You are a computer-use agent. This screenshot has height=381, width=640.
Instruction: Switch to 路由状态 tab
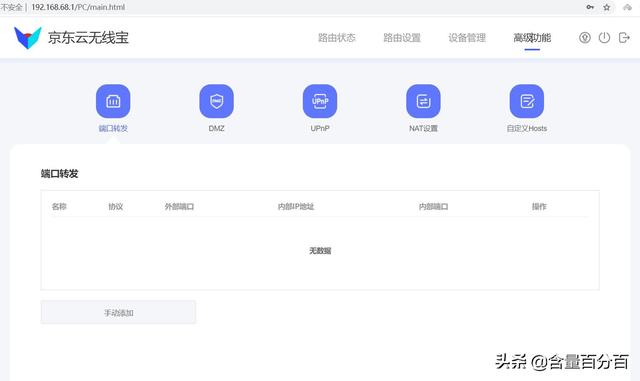337,38
